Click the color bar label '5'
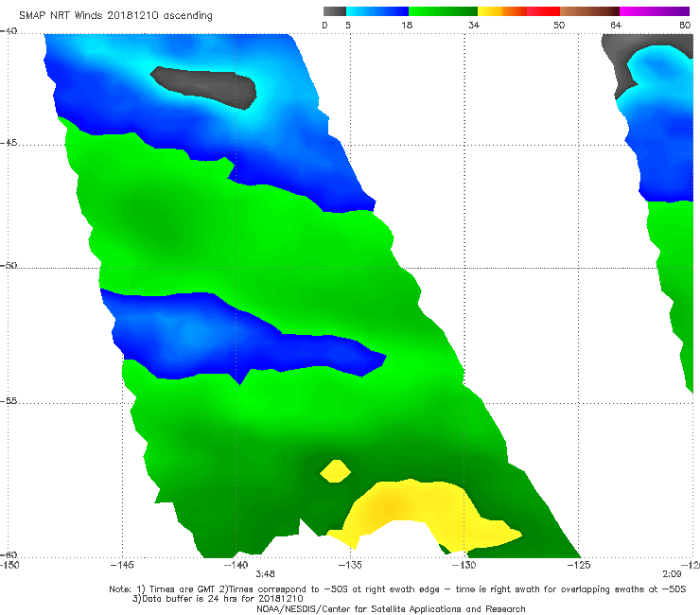Viewport: 700px width, 615px height. point(348,25)
